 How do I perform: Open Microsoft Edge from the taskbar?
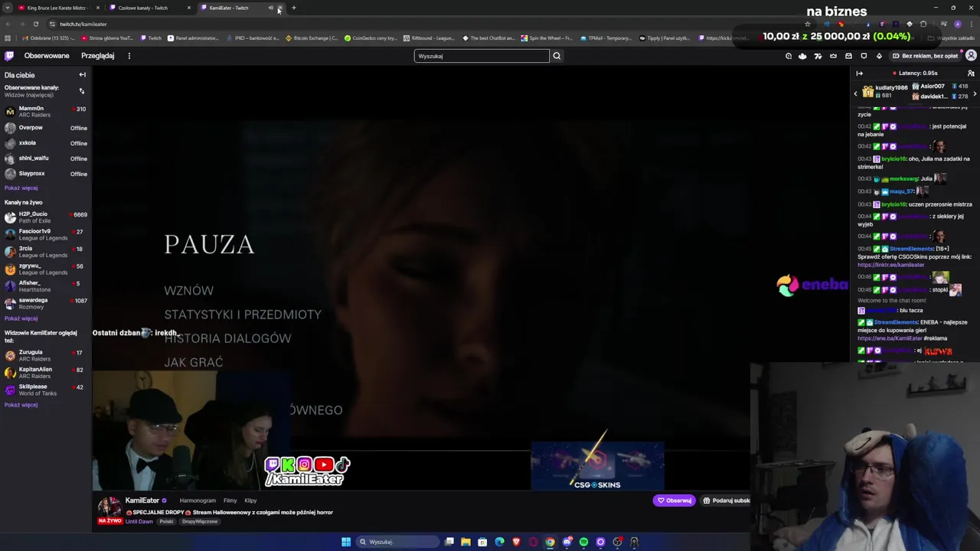point(499,542)
